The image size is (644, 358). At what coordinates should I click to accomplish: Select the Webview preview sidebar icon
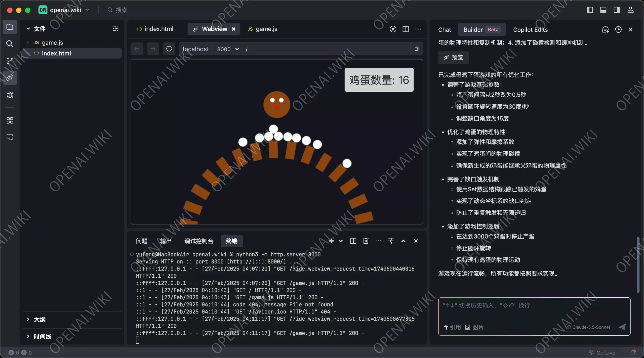[x=10, y=78]
